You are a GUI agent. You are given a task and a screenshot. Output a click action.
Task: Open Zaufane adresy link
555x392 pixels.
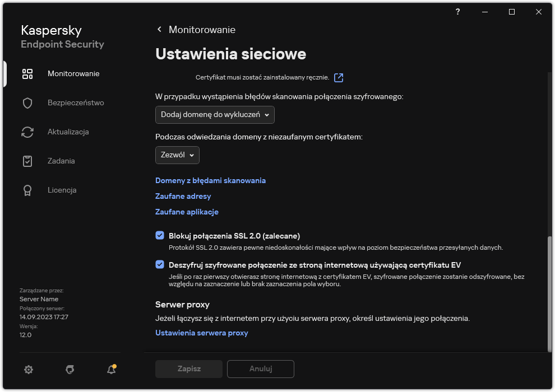[183, 196]
